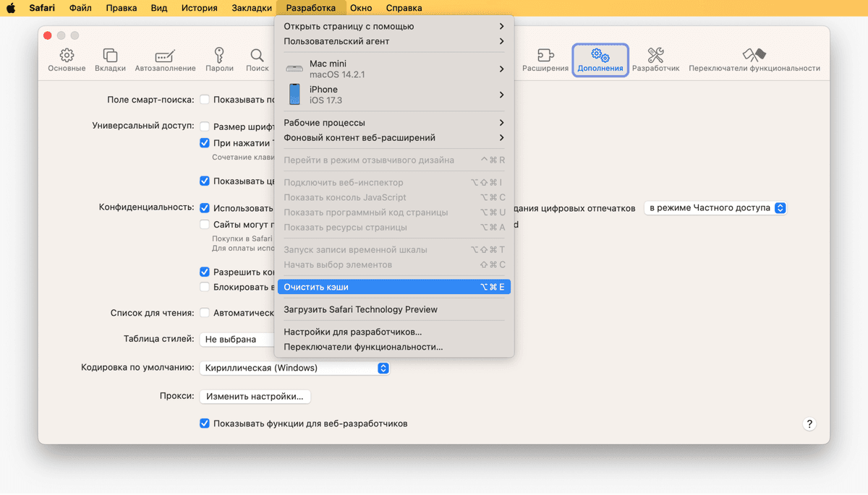Open the Файл menu
Screen dimensions: 868x495
[80, 8]
